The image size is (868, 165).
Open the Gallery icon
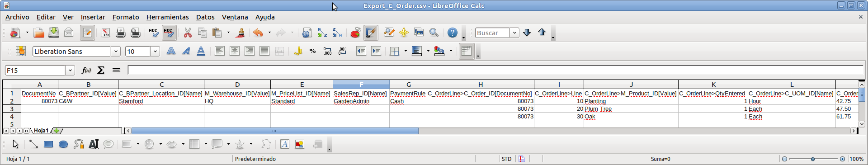(x=419, y=33)
